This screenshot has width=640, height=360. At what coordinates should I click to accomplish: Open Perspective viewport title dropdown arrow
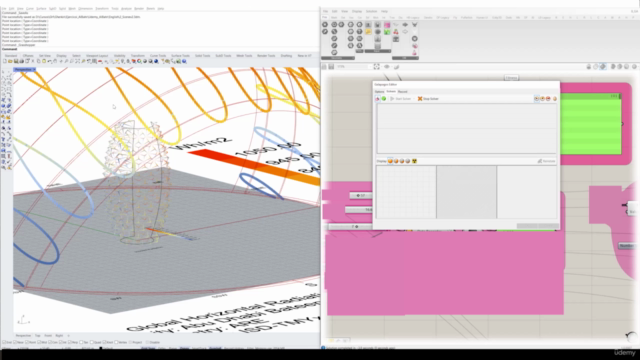click(34, 69)
